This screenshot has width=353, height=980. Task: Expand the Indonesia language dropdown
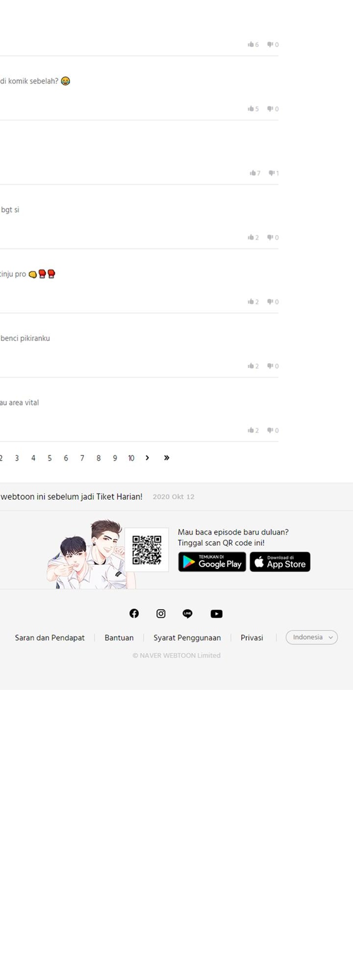[312, 637]
